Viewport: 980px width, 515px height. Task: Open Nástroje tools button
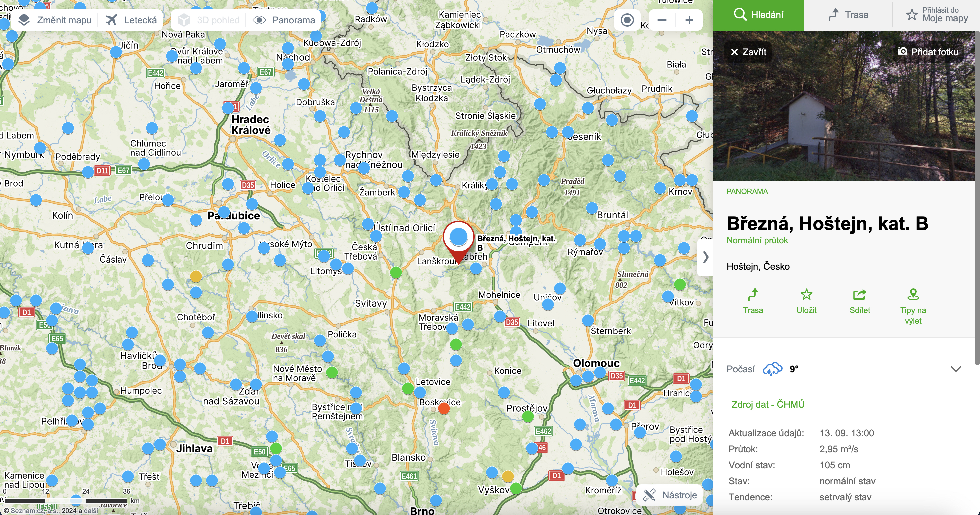(670, 495)
